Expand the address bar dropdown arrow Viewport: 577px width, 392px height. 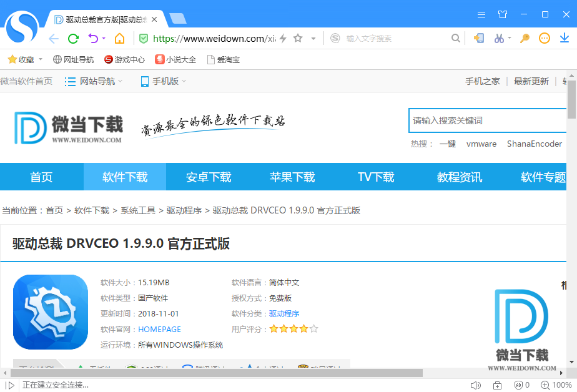tap(313, 38)
